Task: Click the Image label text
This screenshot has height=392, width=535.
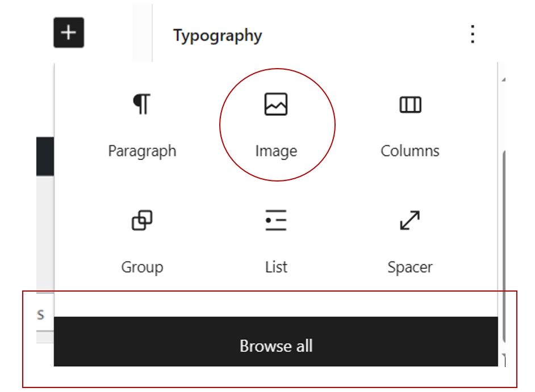Action: (276, 151)
